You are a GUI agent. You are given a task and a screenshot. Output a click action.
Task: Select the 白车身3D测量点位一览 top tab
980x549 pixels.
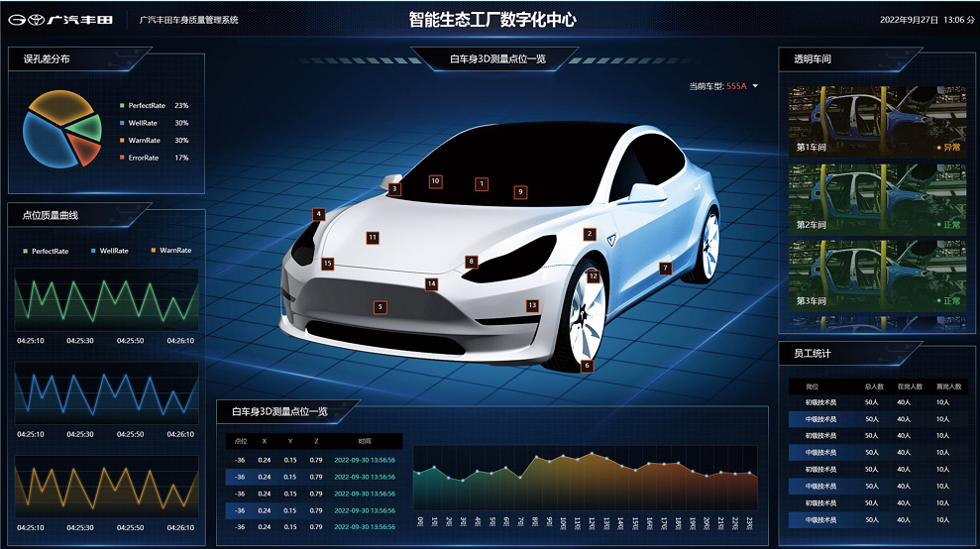(497, 59)
